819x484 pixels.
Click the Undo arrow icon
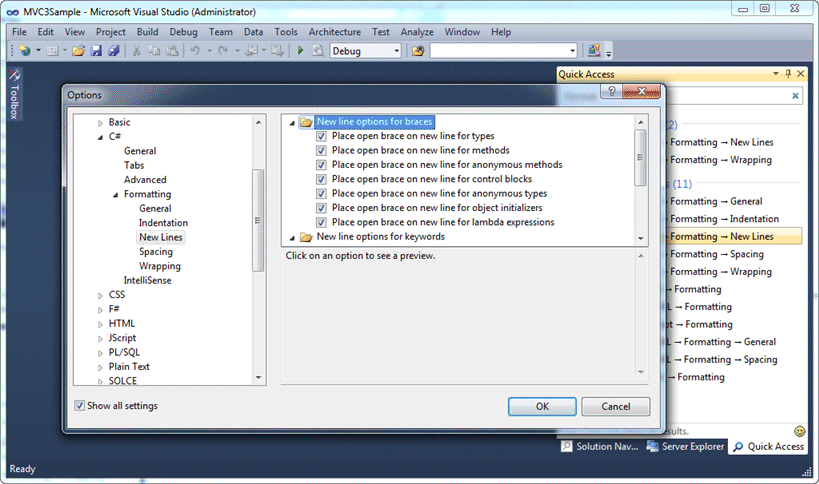click(195, 51)
